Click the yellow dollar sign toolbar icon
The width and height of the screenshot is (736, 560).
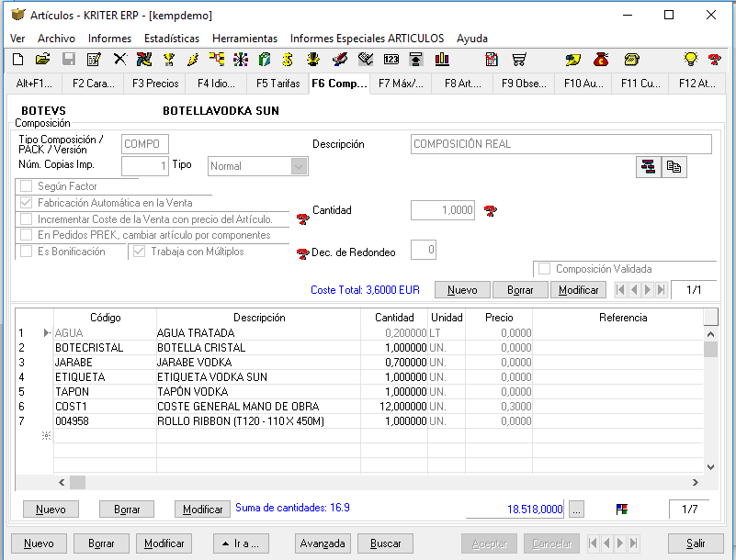(288, 60)
